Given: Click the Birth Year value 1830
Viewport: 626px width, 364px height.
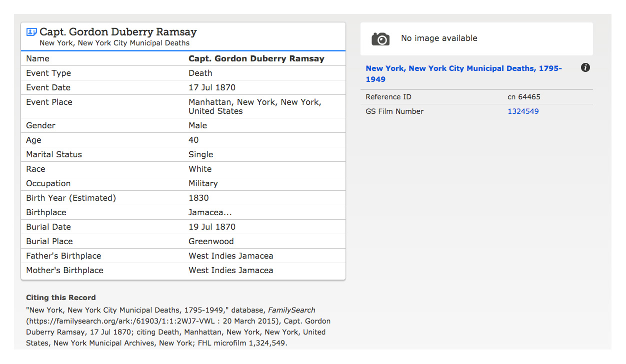Looking at the screenshot, I should (198, 198).
